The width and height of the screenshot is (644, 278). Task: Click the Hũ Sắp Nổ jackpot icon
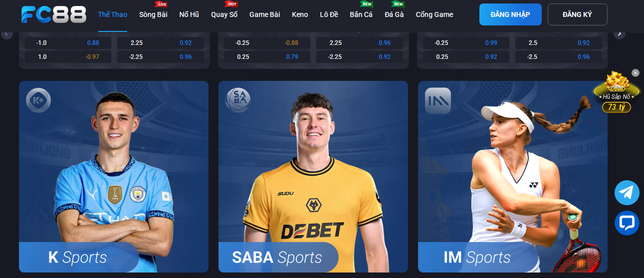click(617, 92)
